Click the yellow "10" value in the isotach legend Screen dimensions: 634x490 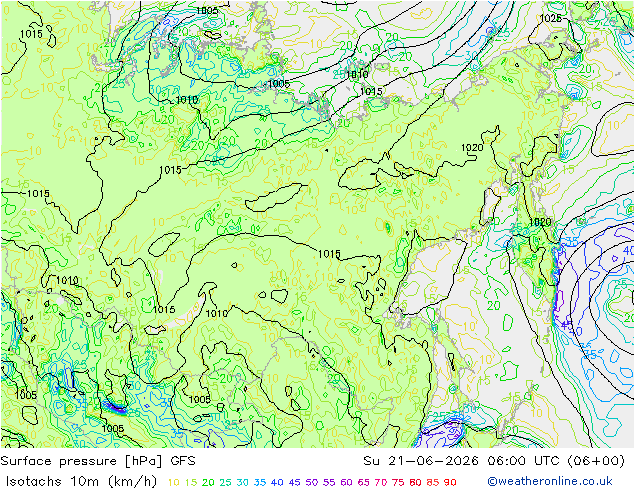(173, 482)
